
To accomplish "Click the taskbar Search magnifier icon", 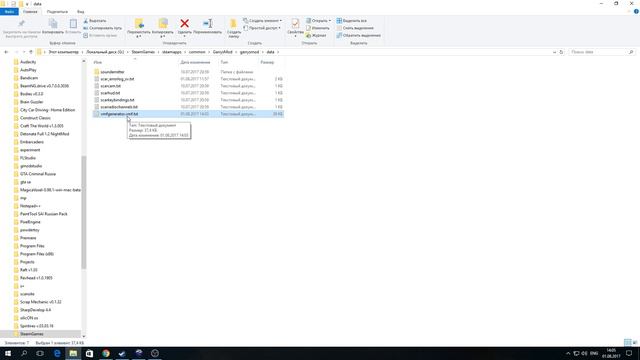I will pos(24,353).
